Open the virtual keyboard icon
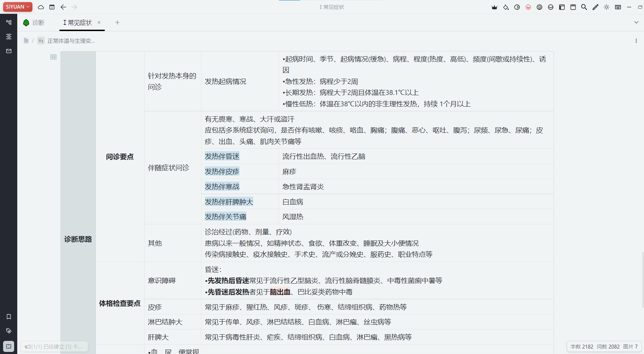The image size is (644, 354). click(x=618, y=7)
